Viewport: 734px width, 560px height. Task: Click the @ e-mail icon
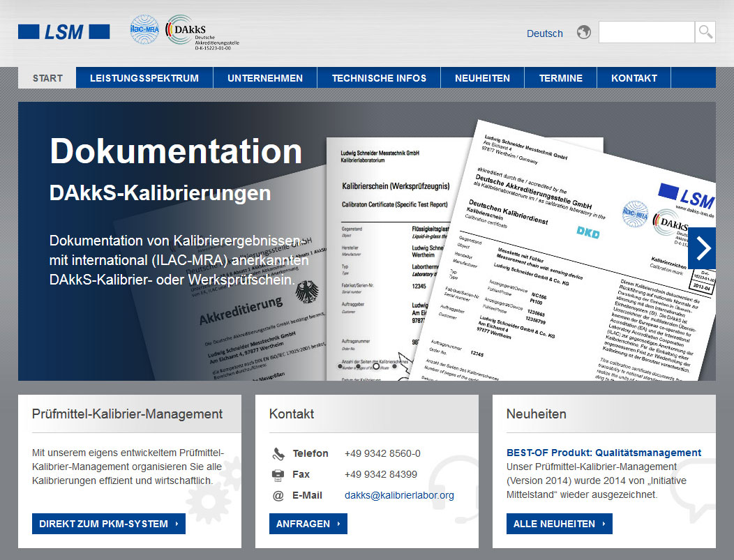click(x=278, y=495)
